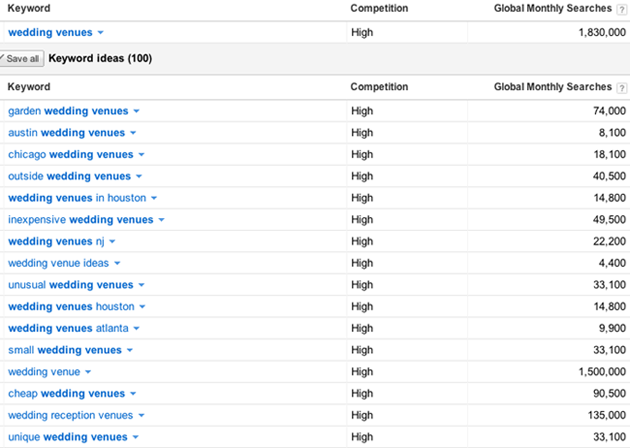Click the wedding venues nj keyword
The height and width of the screenshot is (448, 630).
coord(55,242)
